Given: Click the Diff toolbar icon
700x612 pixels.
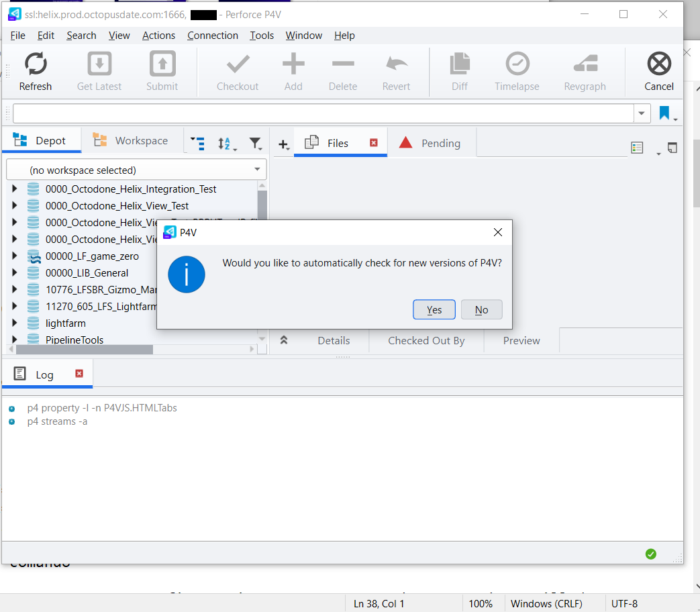Looking at the screenshot, I should click(x=459, y=64).
